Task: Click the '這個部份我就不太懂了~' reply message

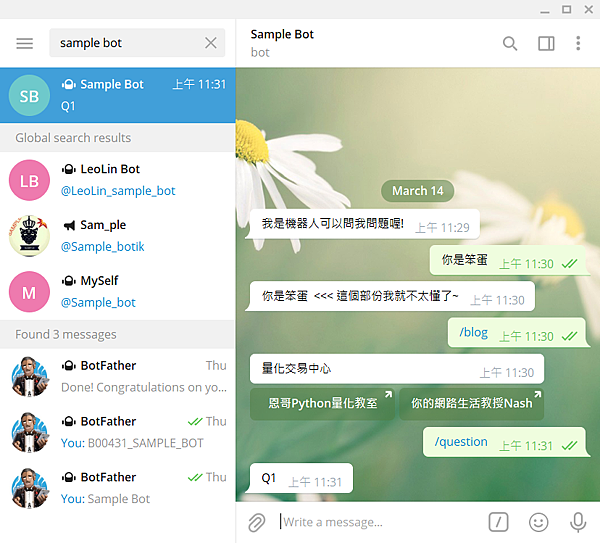Action: click(x=392, y=296)
